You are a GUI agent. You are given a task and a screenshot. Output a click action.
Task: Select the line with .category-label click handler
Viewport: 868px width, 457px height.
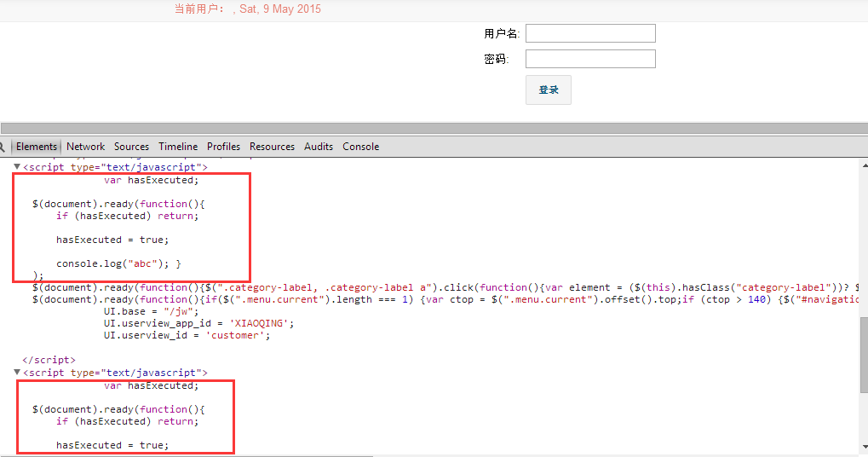click(445, 287)
